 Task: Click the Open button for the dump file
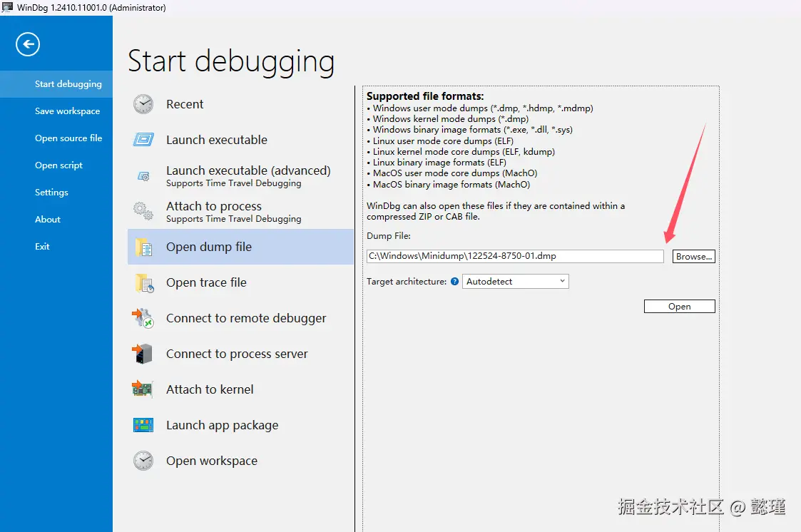680,307
